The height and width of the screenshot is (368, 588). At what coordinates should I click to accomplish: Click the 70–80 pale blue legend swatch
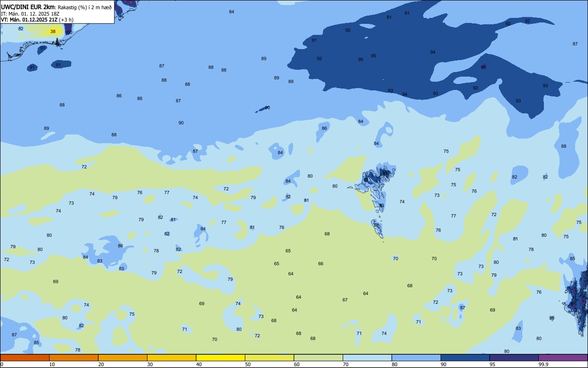click(367, 357)
